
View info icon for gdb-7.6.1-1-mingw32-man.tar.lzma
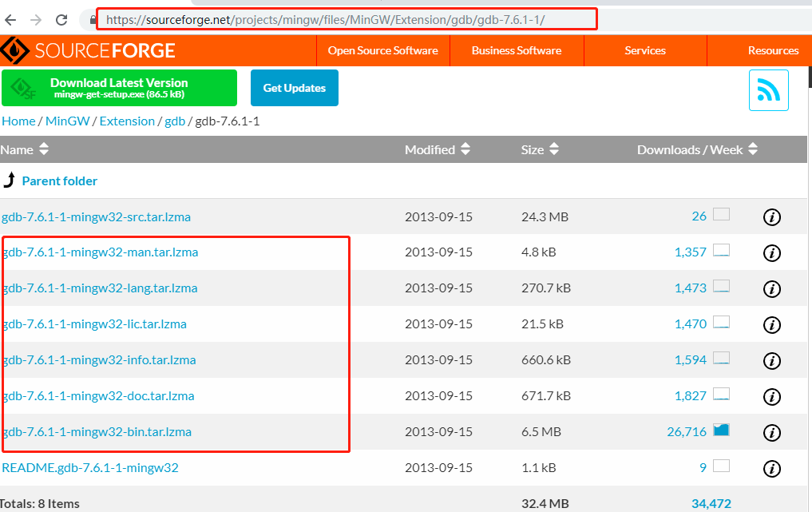[771, 253]
